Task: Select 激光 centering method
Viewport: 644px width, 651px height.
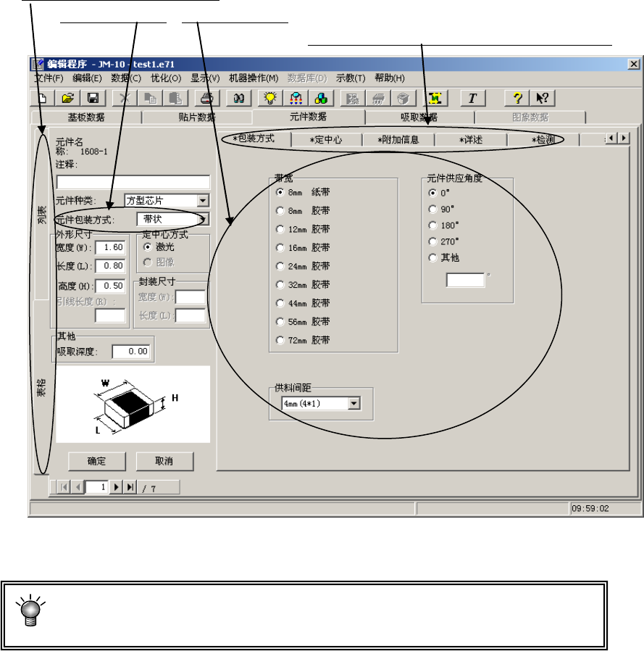Action: pyautogui.click(x=159, y=247)
